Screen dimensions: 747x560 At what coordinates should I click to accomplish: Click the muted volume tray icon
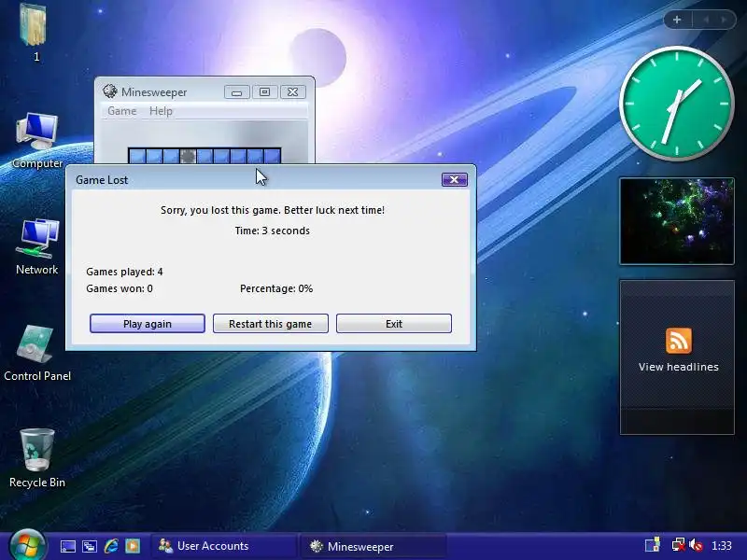click(x=696, y=545)
